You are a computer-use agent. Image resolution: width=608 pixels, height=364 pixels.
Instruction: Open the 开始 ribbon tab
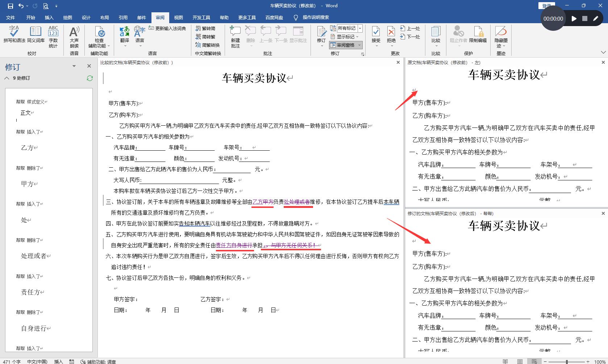pyautogui.click(x=30, y=17)
